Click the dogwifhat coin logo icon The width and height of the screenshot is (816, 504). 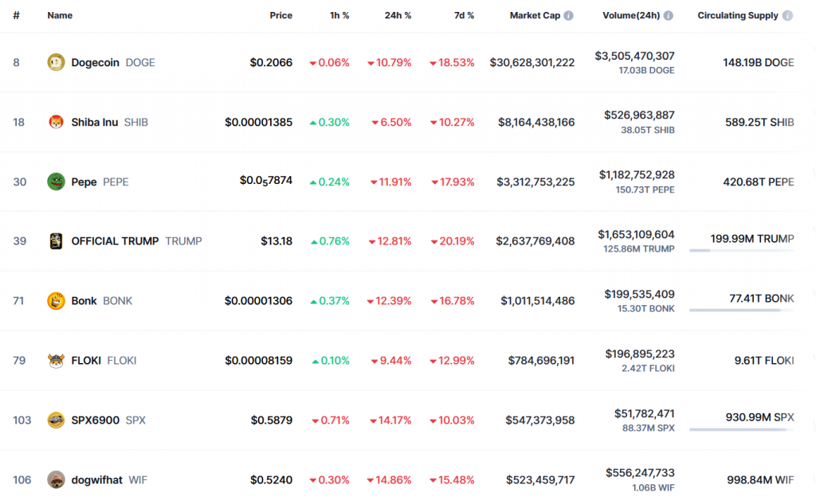point(56,480)
